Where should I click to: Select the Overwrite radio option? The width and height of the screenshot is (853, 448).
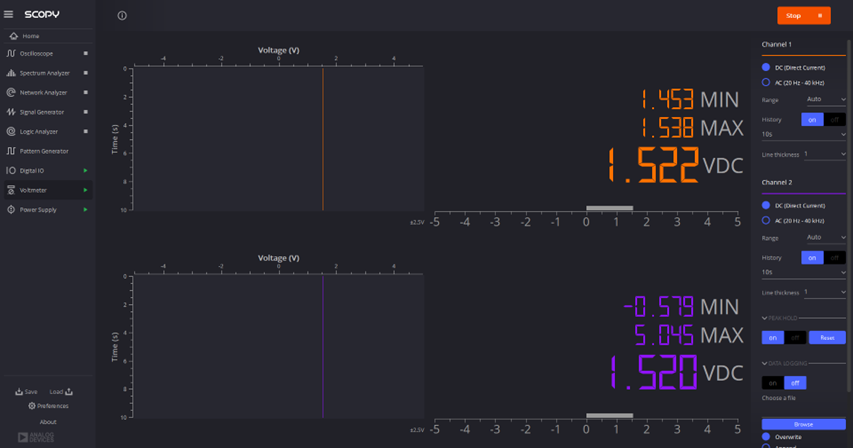(x=766, y=437)
